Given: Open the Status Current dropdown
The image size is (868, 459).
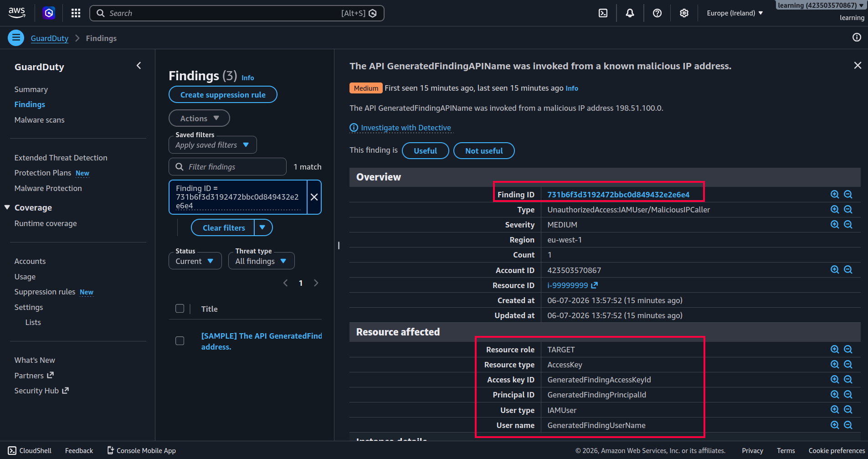Looking at the screenshot, I should [195, 261].
